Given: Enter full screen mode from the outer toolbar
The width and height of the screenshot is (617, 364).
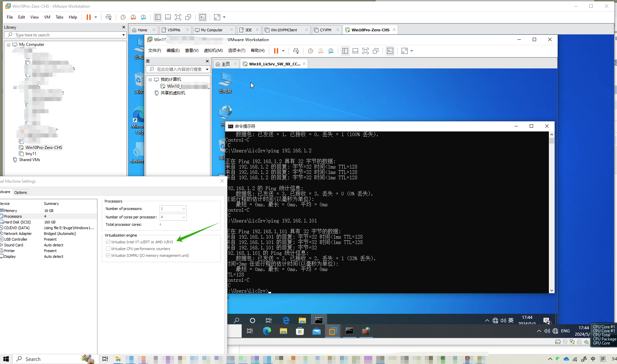Looking at the screenshot, I should pos(178,17).
